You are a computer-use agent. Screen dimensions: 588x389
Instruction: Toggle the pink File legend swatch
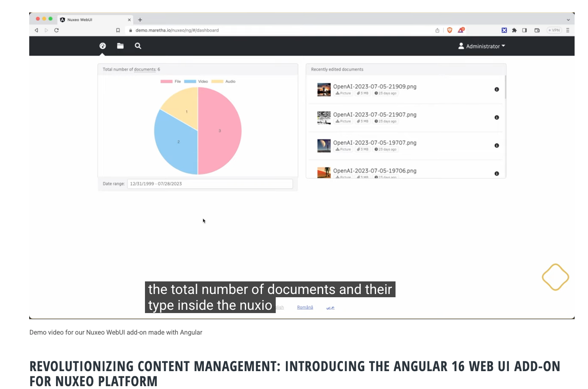pos(166,82)
